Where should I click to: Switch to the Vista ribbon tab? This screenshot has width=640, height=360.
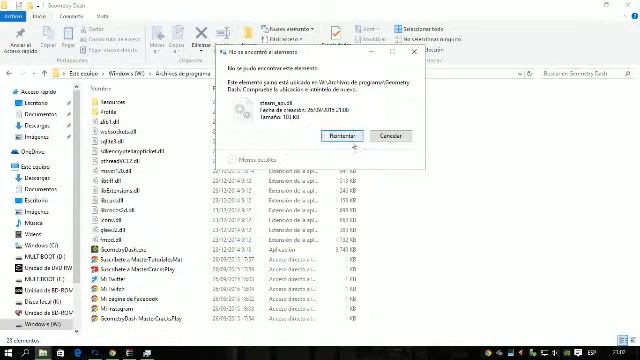[102, 16]
